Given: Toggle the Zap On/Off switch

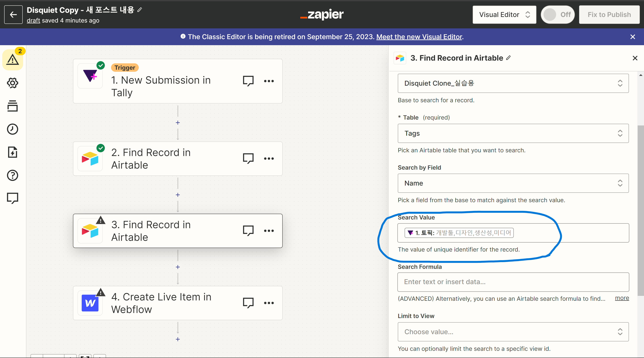Looking at the screenshot, I should (557, 14).
